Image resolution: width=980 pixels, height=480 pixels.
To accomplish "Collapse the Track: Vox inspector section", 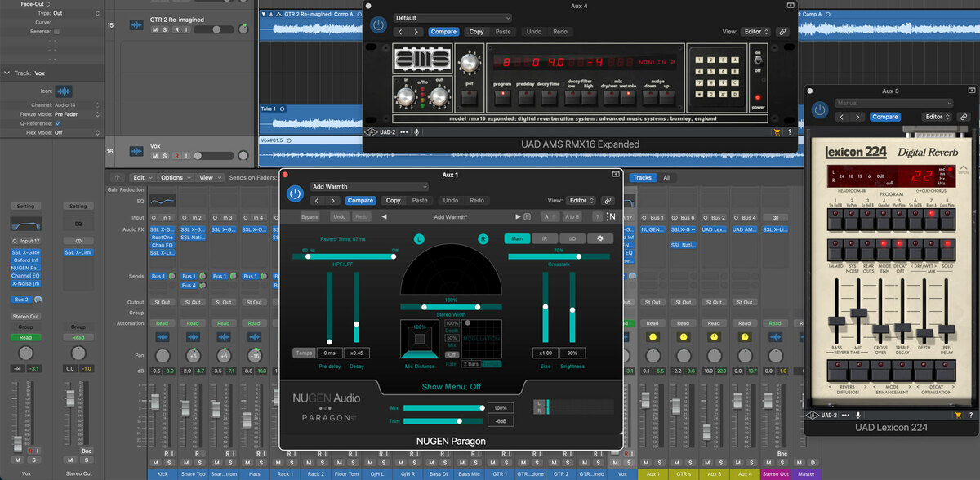I will 7,73.
